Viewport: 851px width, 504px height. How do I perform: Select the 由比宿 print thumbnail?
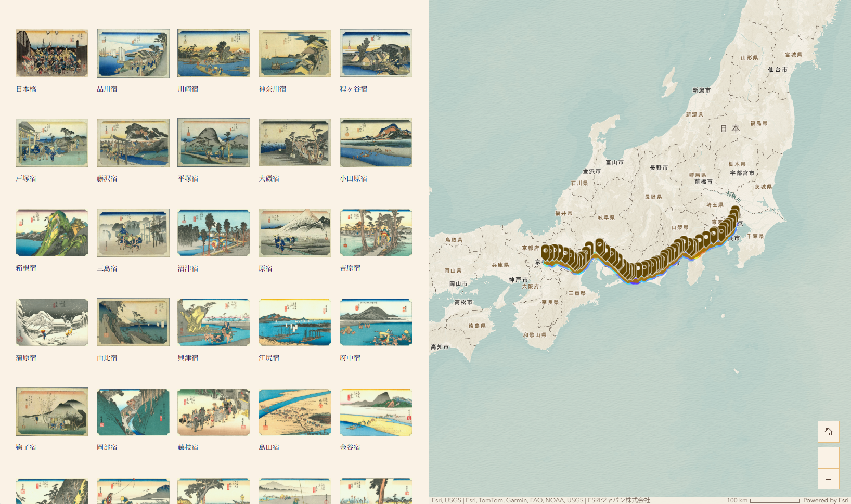133,322
